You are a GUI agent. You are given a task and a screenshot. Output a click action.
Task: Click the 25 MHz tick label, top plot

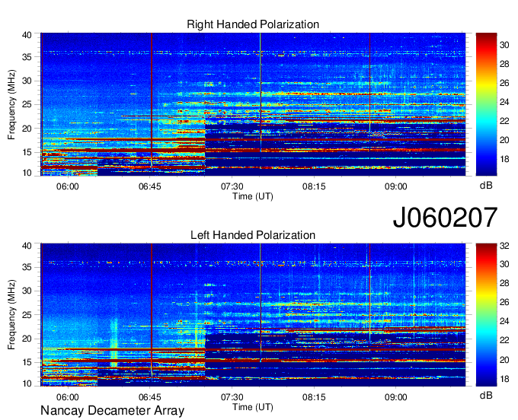(27, 105)
